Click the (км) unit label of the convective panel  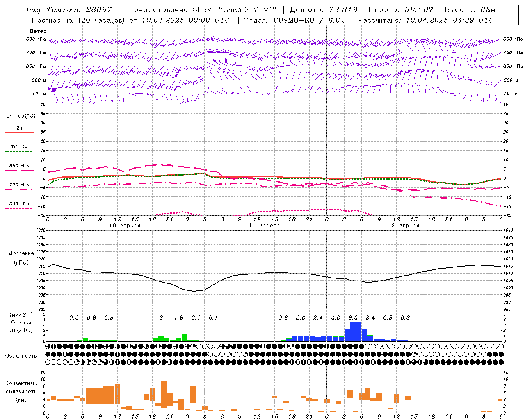coord(21,399)
